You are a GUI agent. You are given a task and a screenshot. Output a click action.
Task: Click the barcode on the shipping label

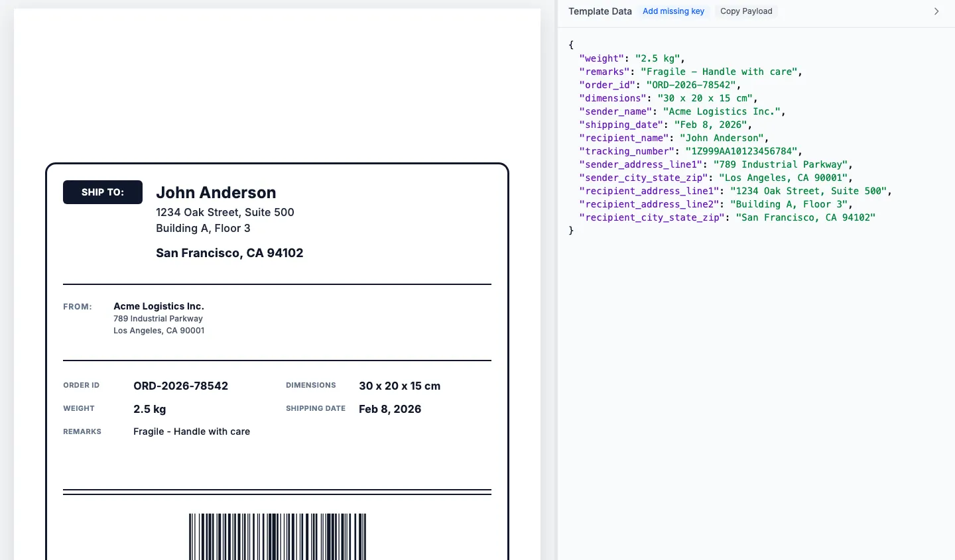[x=277, y=535]
